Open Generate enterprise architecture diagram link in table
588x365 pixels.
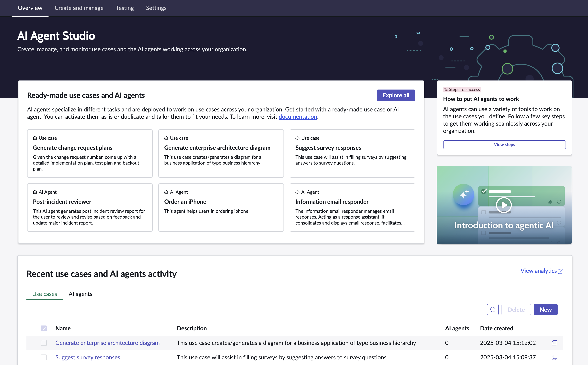click(x=108, y=343)
